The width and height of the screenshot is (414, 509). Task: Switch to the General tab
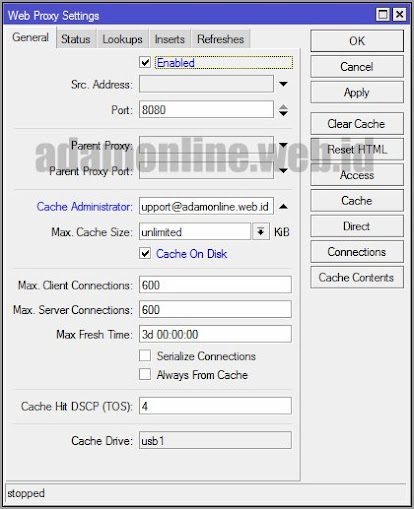31,38
